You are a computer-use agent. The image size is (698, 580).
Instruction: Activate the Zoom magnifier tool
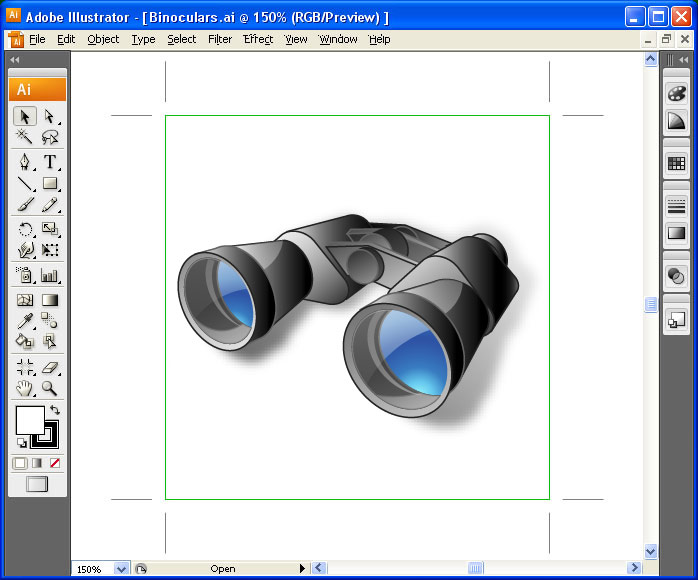pos(49,389)
